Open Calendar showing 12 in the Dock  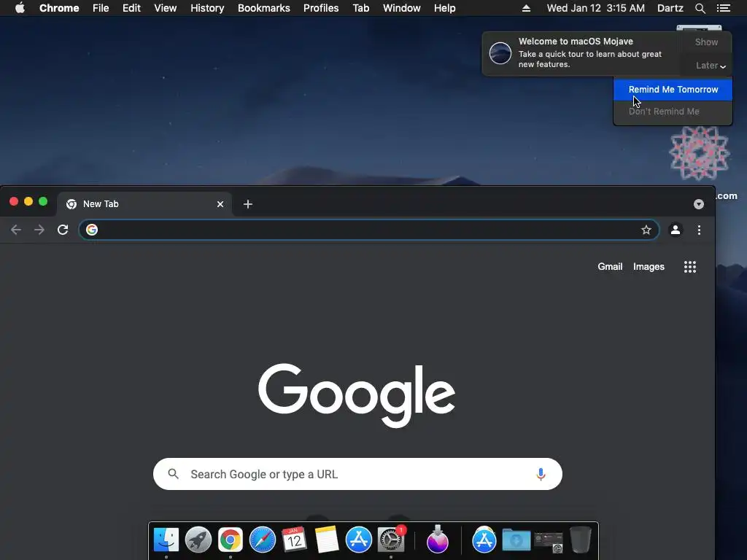295,540
